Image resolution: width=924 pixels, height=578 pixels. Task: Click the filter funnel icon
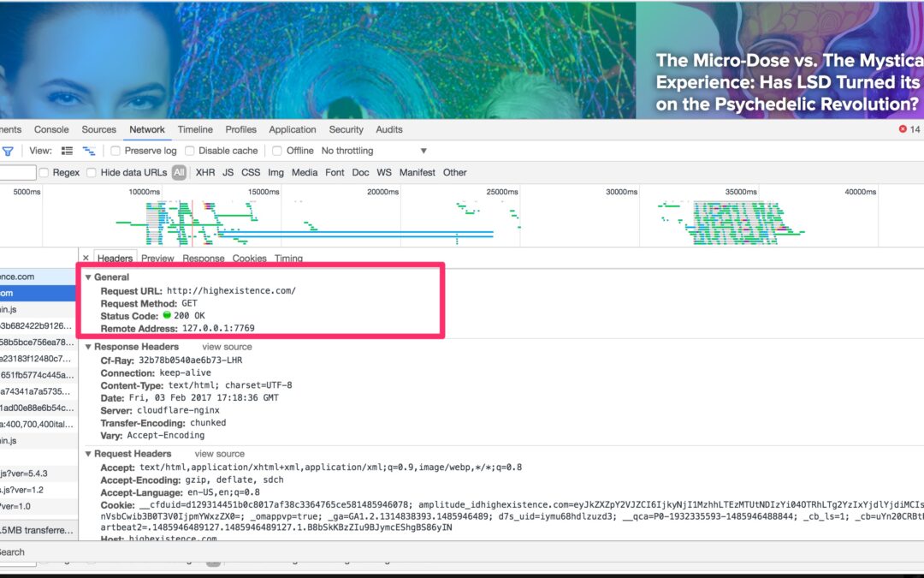click(x=8, y=151)
